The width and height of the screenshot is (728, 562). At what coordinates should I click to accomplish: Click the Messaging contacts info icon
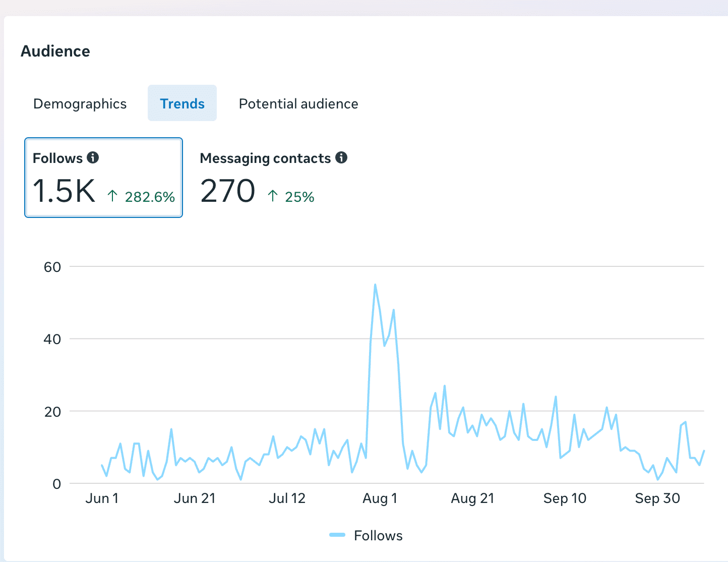[x=341, y=157]
